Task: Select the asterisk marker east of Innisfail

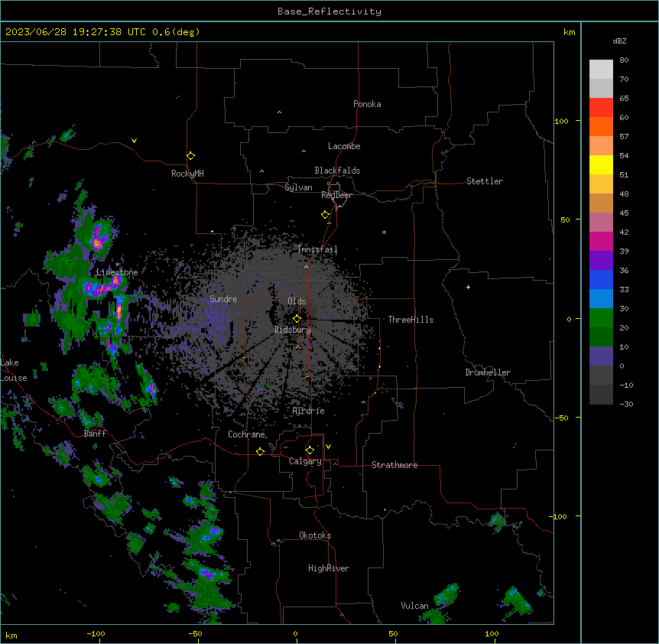Action: tap(384, 232)
